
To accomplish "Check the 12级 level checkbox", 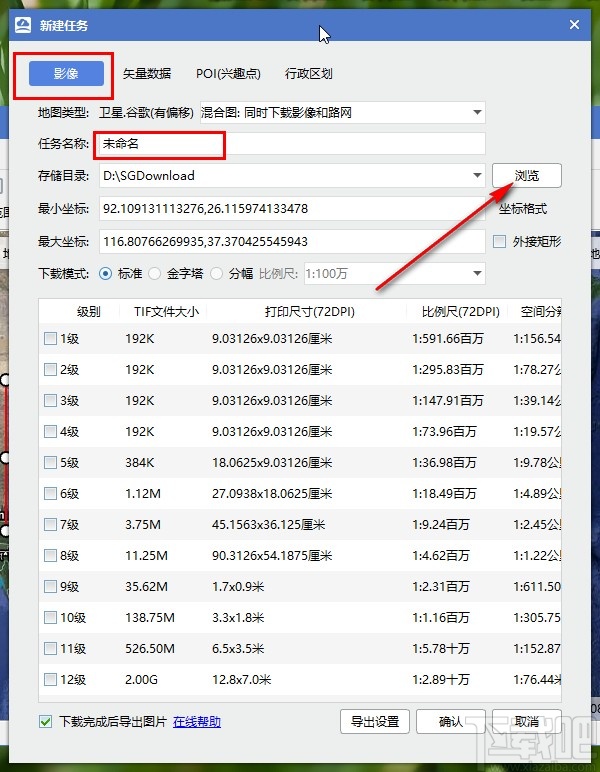I will click(x=50, y=680).
